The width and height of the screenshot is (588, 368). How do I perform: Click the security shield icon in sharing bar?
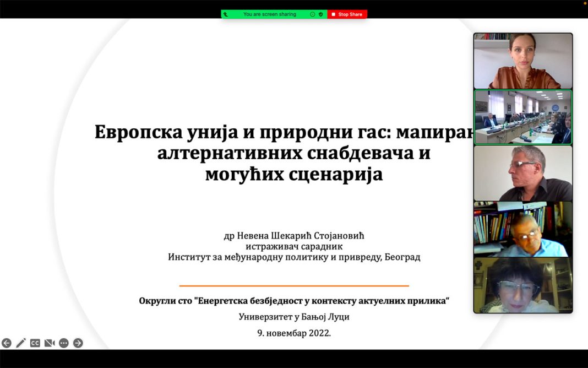point(320,14)
